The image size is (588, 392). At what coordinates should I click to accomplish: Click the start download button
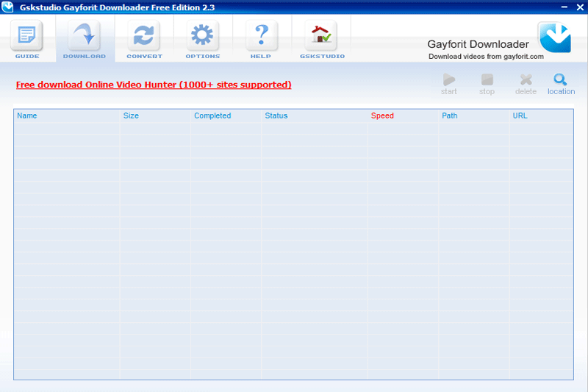449,85
